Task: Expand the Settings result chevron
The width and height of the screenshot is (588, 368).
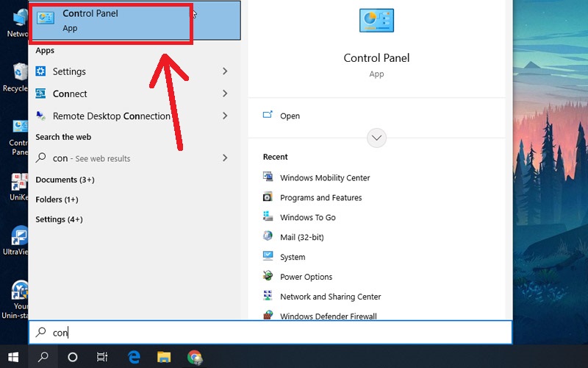Action: (225, 71)
